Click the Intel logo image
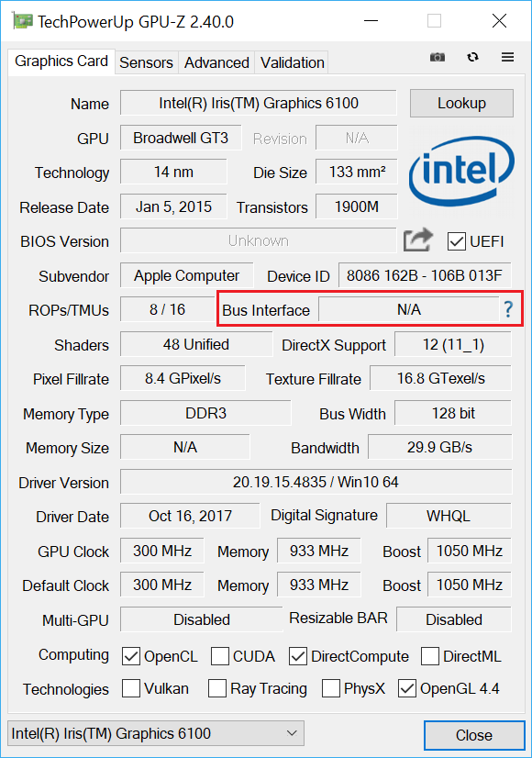The height and width of the screenshot is (758, 532). [x=461, y=171]
